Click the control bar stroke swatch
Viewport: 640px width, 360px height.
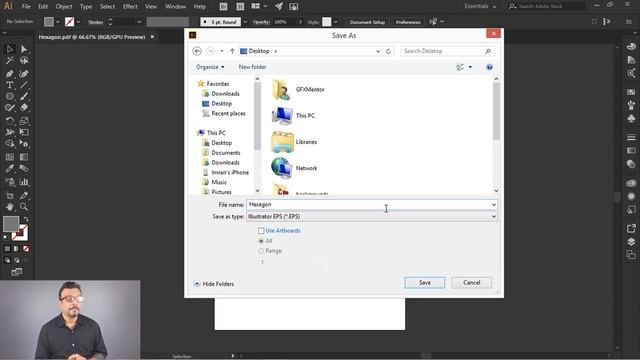(x=70, y=22)
